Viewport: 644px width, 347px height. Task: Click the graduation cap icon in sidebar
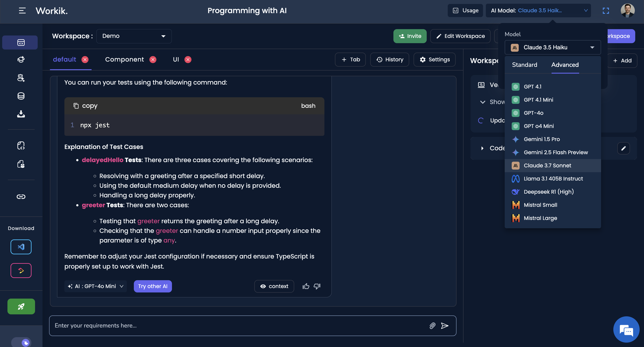(21, 59)
